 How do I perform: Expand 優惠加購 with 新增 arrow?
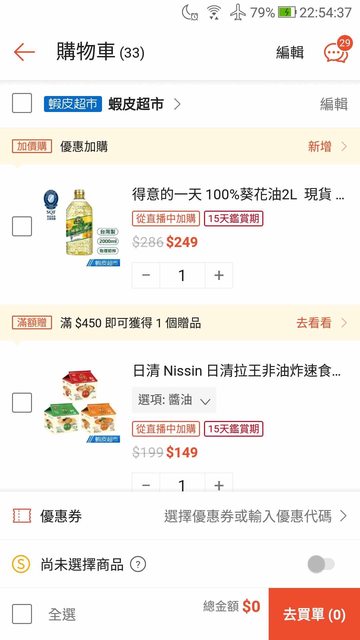(328, 147)
